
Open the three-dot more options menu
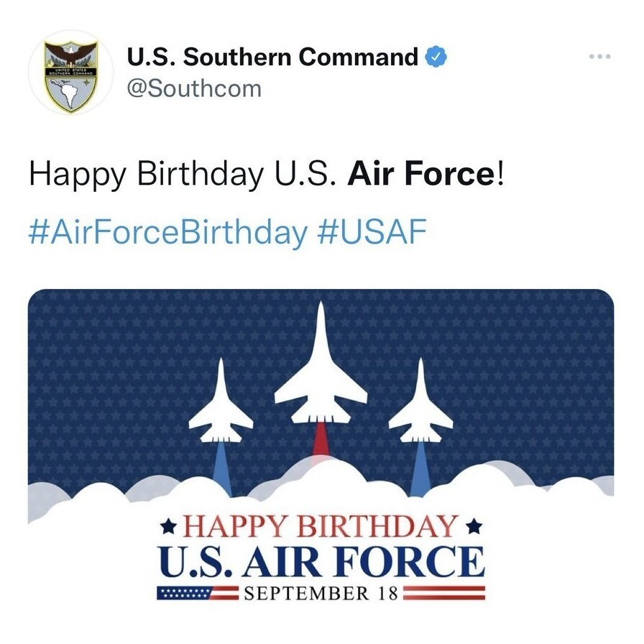point(599,56)
